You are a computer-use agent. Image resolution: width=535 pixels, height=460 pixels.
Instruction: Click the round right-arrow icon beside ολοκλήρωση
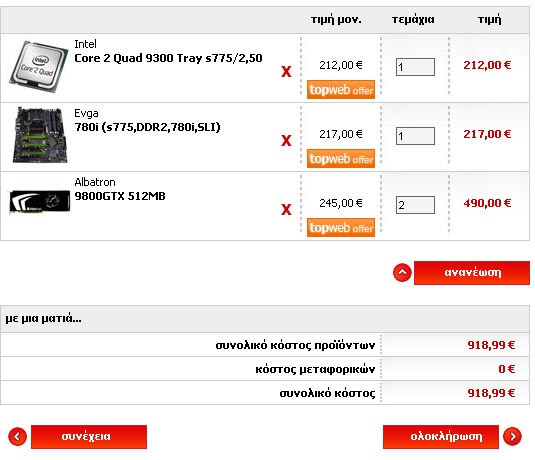(512, 436)
